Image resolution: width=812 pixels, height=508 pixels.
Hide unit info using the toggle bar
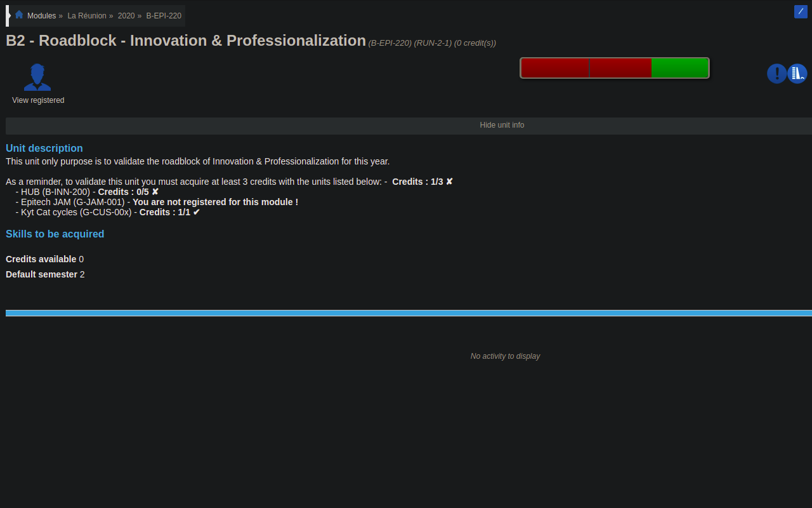502,125
